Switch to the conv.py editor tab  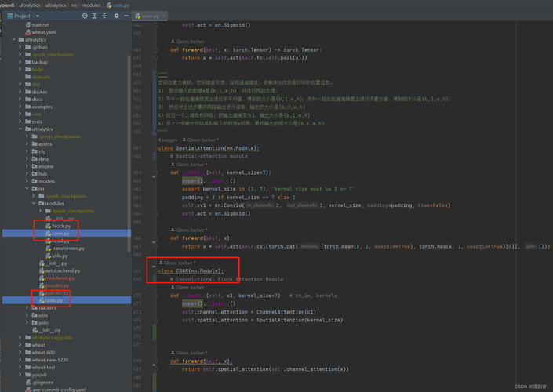click(151, 16)
